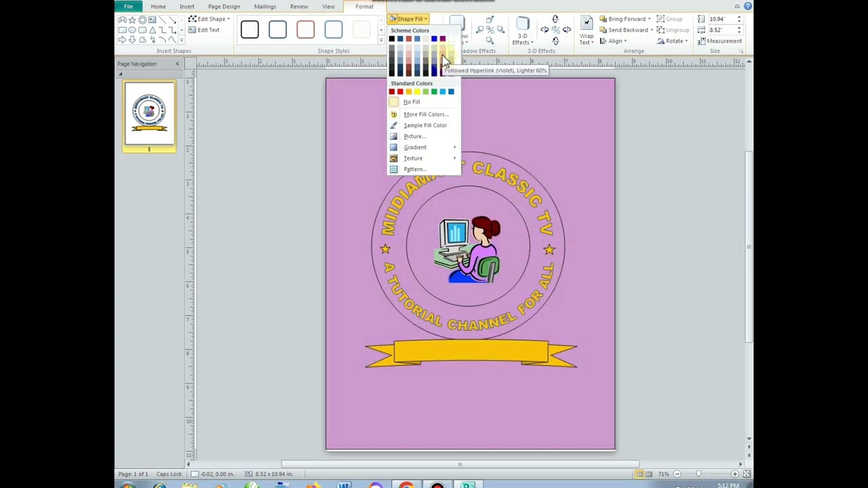Select the triangle shape tool

(x=153, y=30)
